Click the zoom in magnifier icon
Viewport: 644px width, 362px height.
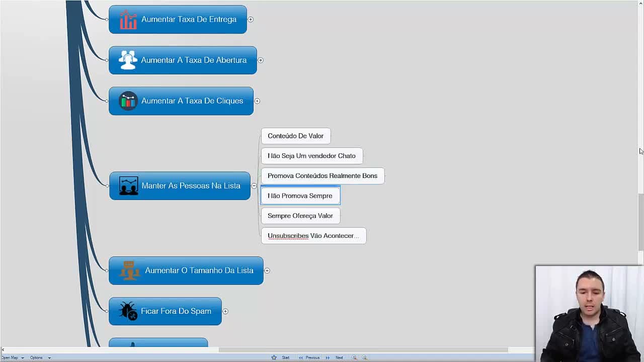pyautogui.click(x=354, y=357)
